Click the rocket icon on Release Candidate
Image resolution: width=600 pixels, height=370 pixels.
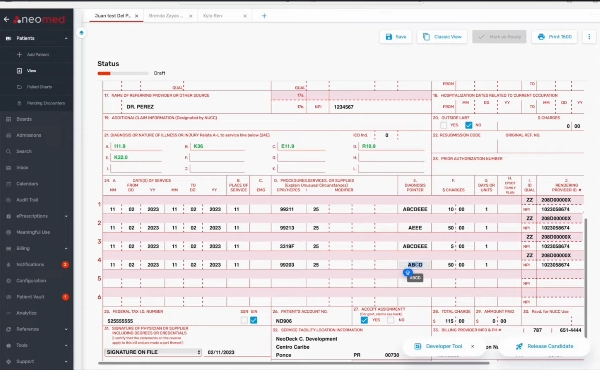coord(519,346)
